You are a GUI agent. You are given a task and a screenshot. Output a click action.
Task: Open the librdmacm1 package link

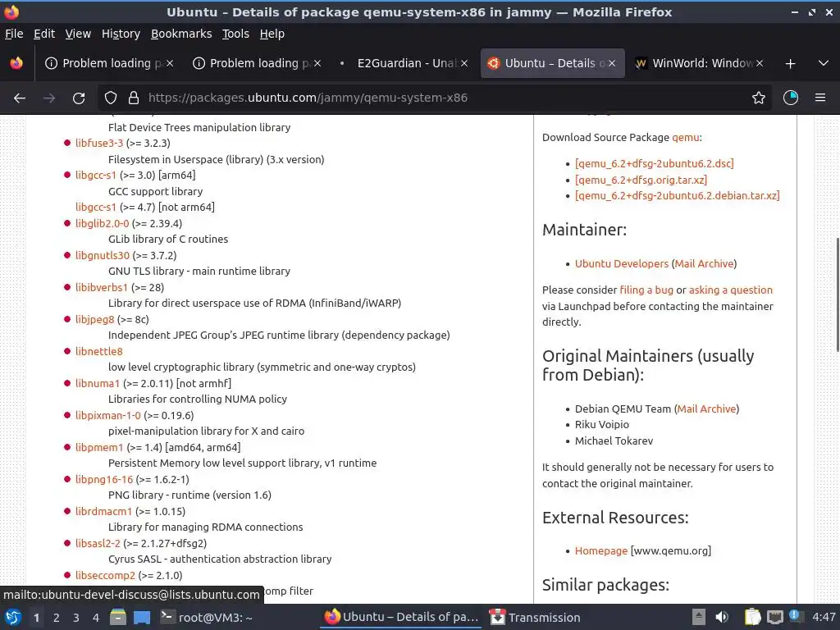[x=103, y=512]
